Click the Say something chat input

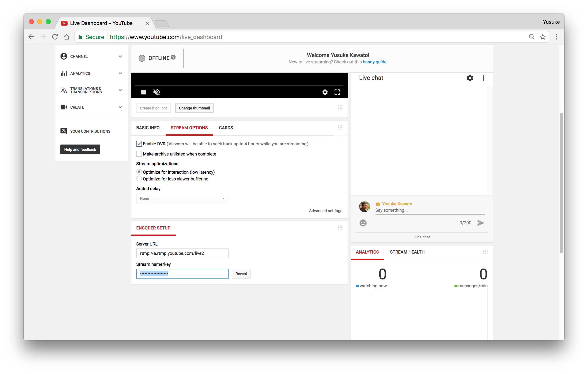[x=430, y=210]
